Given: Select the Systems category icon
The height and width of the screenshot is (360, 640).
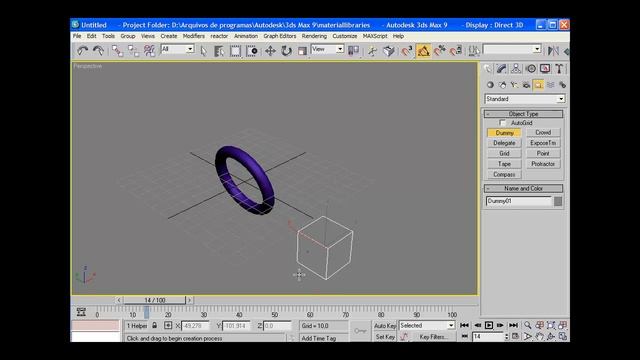Looking at the screenshot, I should (562, 85).
